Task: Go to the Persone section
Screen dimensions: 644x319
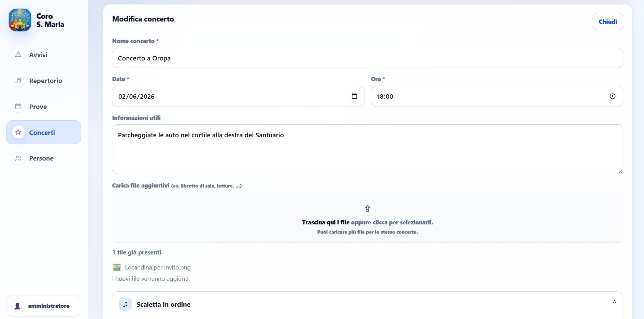Action: [44, 158]
